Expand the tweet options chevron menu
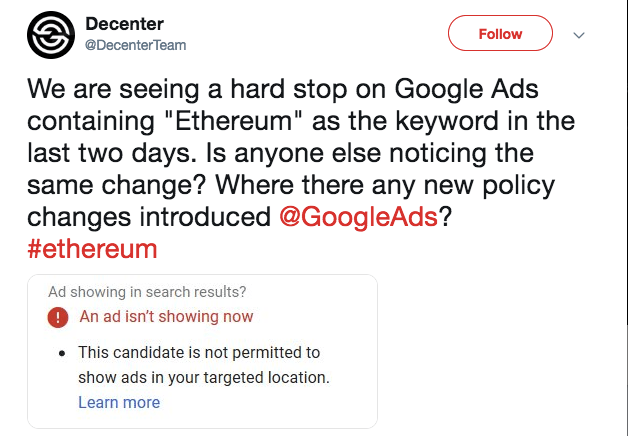The image size is (628, 436). (578, 35)
